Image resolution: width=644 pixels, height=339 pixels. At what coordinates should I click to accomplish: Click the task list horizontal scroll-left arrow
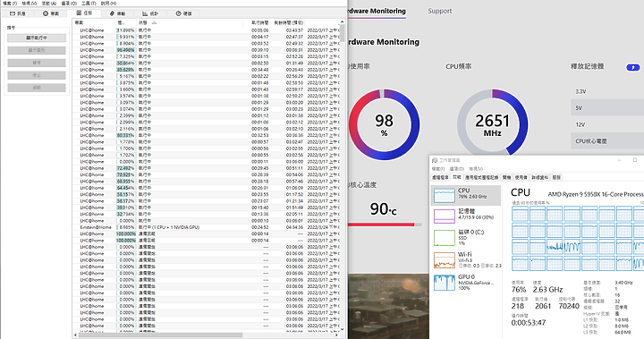(x=75, y=335)
